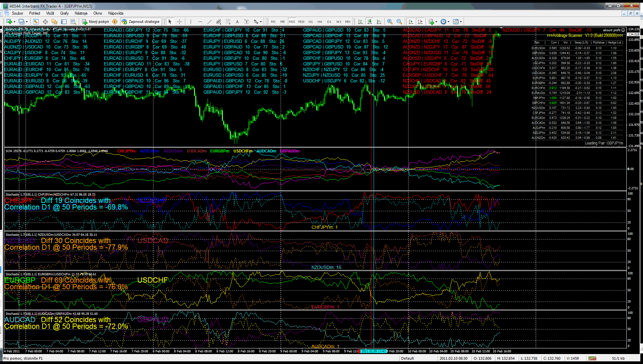643x364 pixels.
Task: Expand the chart templates dropdown
Action: tap(461, 22)
